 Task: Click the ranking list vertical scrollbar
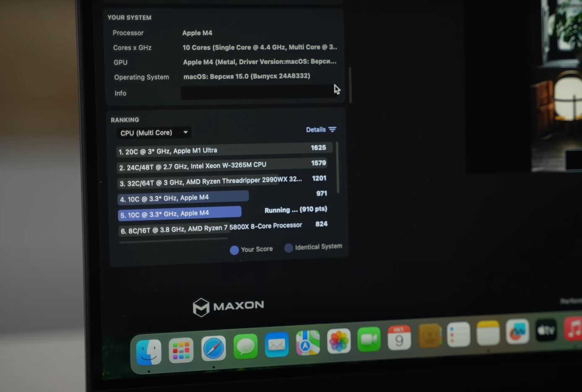338,168
